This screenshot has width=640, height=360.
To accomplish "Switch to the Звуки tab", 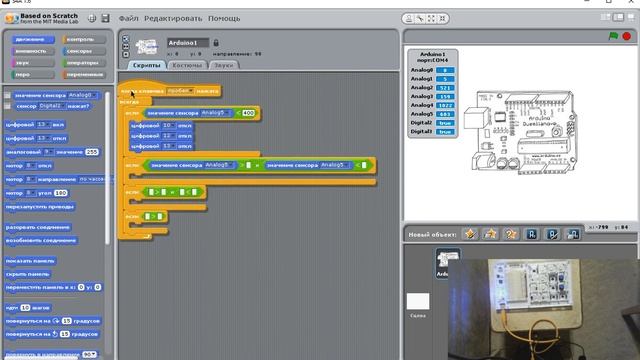I will (224, 65).
